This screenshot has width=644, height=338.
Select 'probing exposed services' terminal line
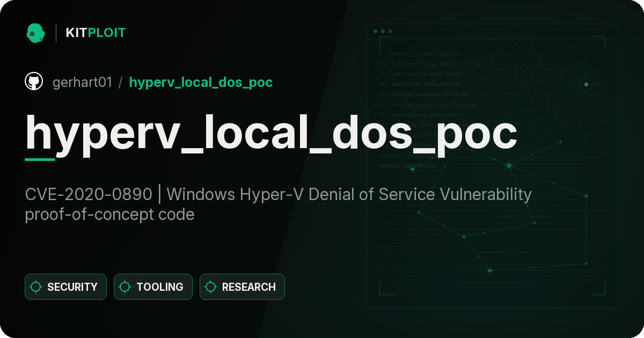pyautogui.click(x=423, y=94)
